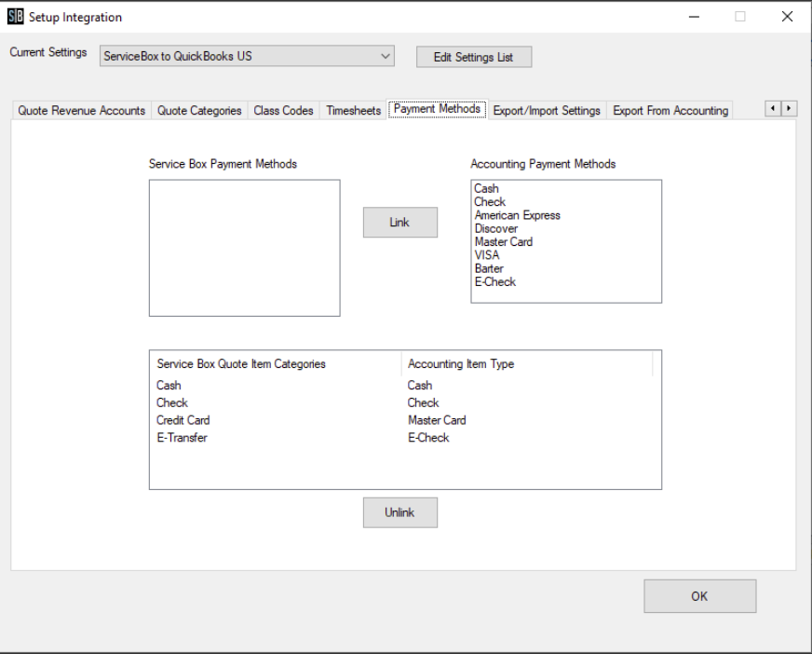
Task: Click Accounting Item Type column header
Action: coord(527,363)
